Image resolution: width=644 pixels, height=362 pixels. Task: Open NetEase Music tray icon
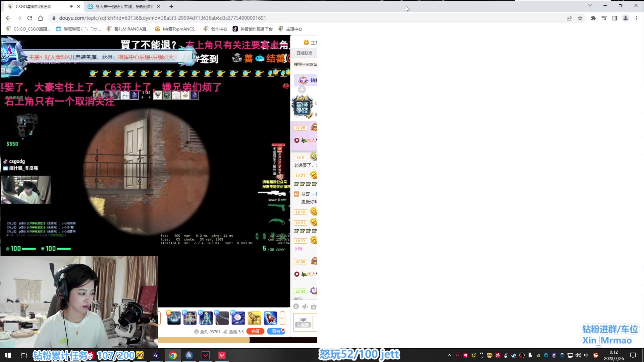498,355
